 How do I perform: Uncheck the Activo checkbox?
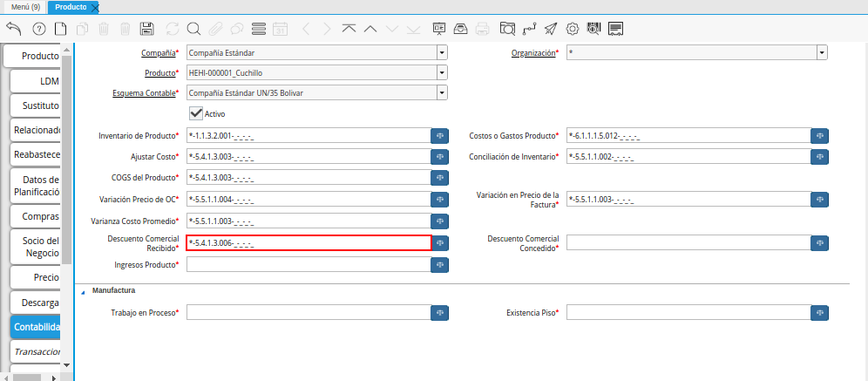(x=196, y=113)
